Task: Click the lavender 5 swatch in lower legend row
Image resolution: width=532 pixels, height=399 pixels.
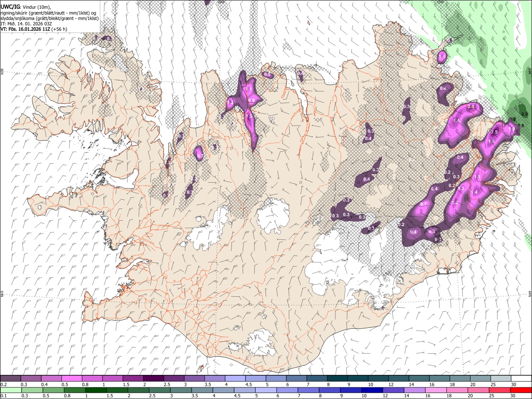Action: point(265,390)
